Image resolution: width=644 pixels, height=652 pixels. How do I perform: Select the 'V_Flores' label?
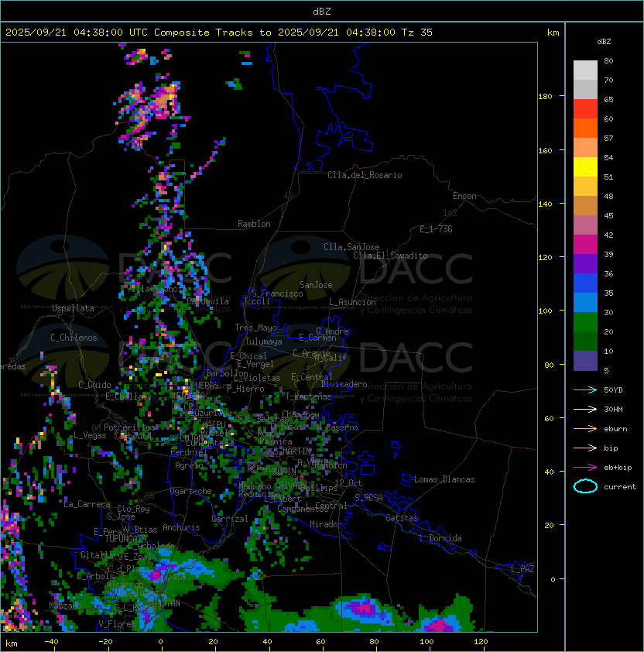[x=117, y=624]
